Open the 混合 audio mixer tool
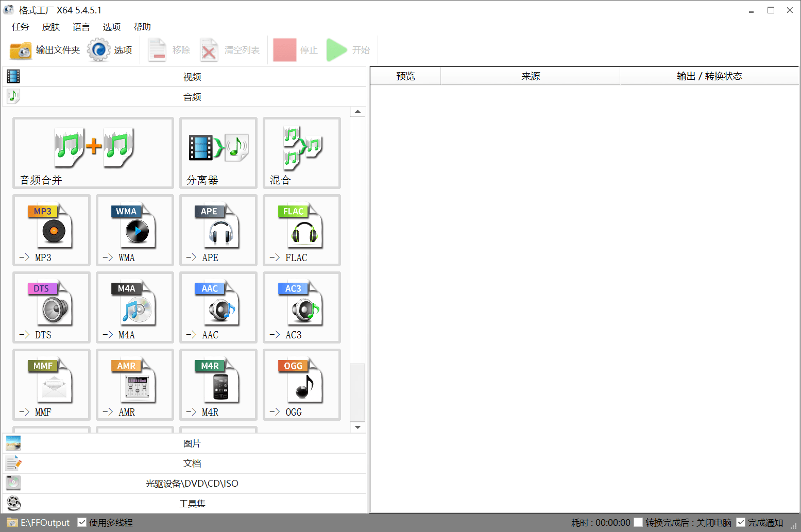The width and height of the screenshot is (801, 532). (301, 153)
